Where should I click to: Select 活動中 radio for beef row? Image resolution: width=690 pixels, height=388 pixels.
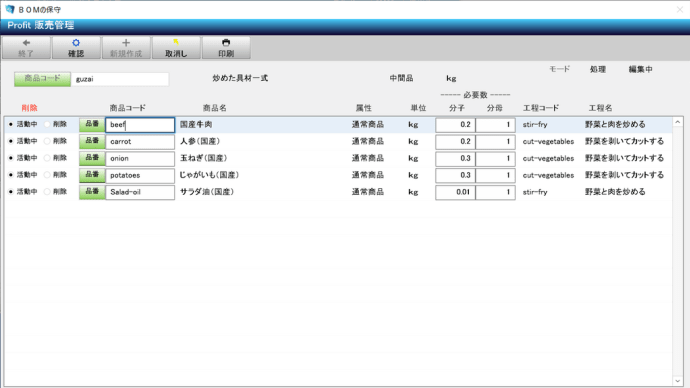point(11,124)
